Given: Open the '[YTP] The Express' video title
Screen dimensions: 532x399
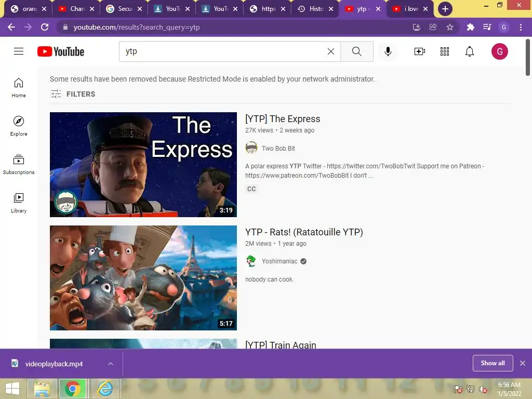Looking at the screenshot, I should click(x=283, y=119).
